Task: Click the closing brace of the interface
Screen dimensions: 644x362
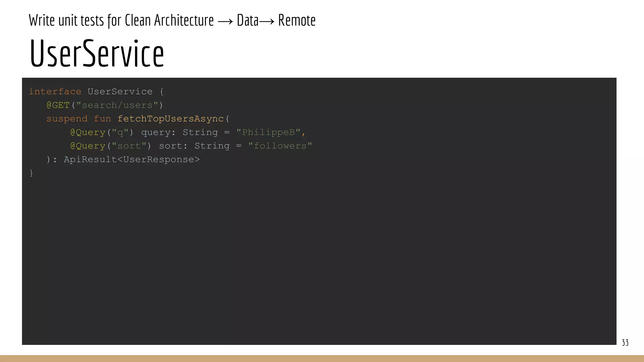Action: (x=31, y=173)
